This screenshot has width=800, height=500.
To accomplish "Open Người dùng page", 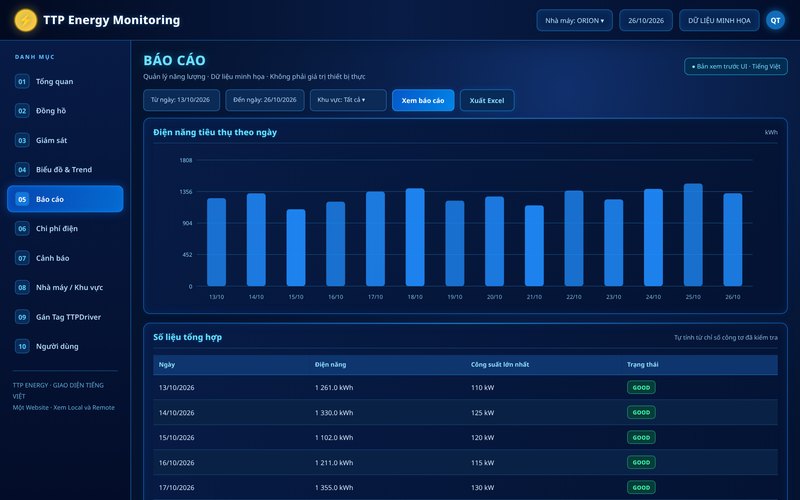I will (x=65, y=346).
